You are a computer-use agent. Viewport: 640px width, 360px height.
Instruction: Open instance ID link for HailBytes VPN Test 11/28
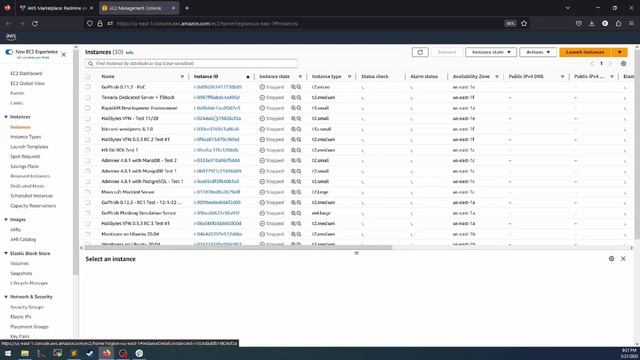tap(217, 118)
